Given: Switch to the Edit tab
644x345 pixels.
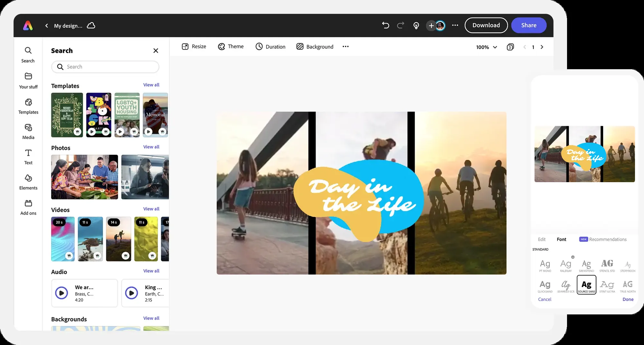Looking at the screenshot, I should [x=542, y=239].
